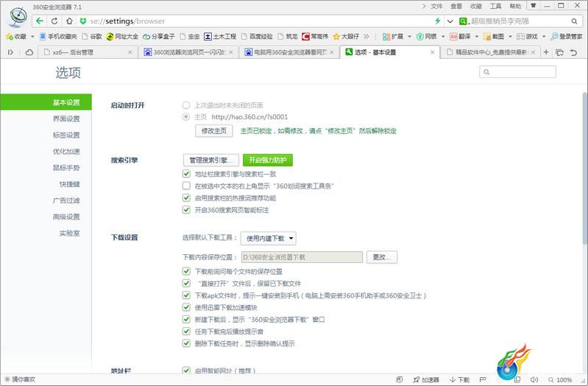Open the 工具 menu
588x386 pixels.
(495, 6)
